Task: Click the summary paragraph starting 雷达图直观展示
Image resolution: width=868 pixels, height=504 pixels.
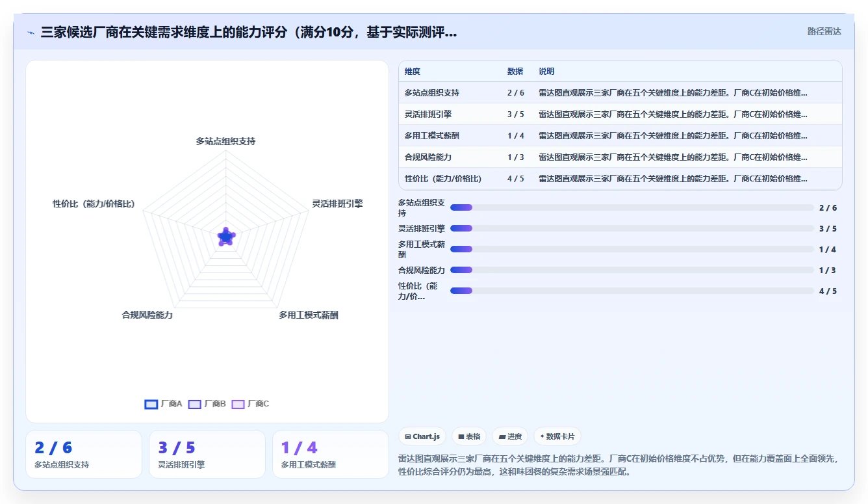Action: 619,465
